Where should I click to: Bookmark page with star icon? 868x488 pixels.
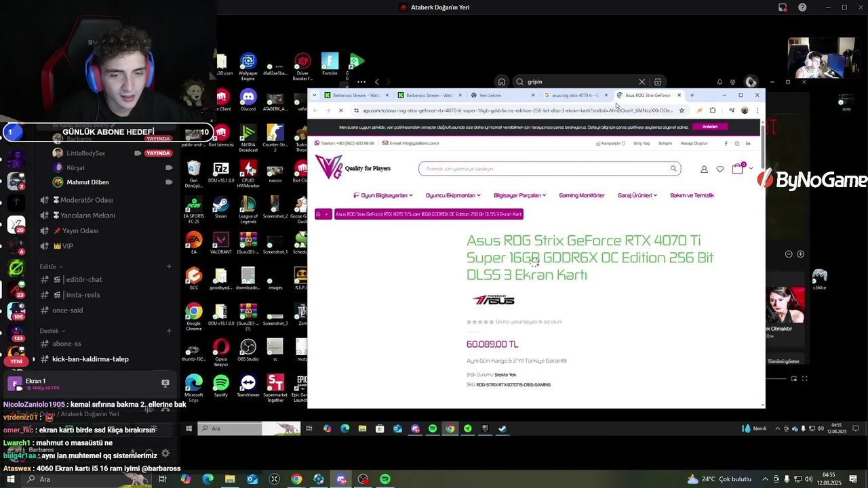(x=682, y=110)
